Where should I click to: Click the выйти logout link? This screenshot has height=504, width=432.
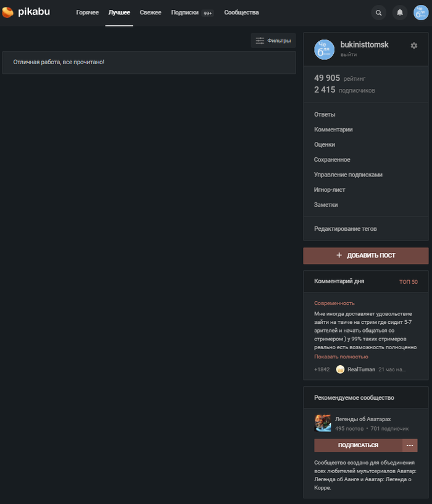tap(349, 55)
